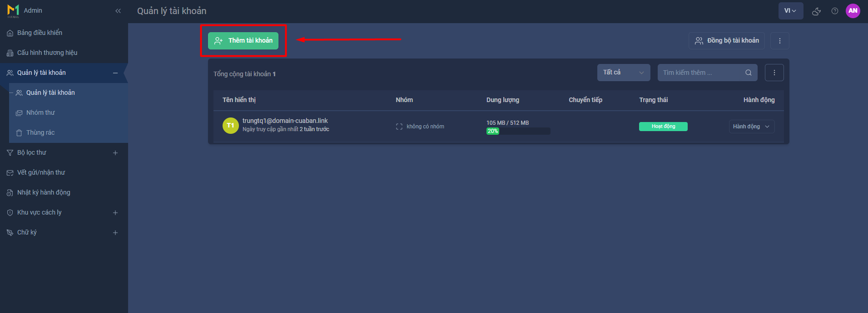The image size is (868, 313).
Task: Open Bảng điều khiển in sidebar
Action: pos(40,33)
